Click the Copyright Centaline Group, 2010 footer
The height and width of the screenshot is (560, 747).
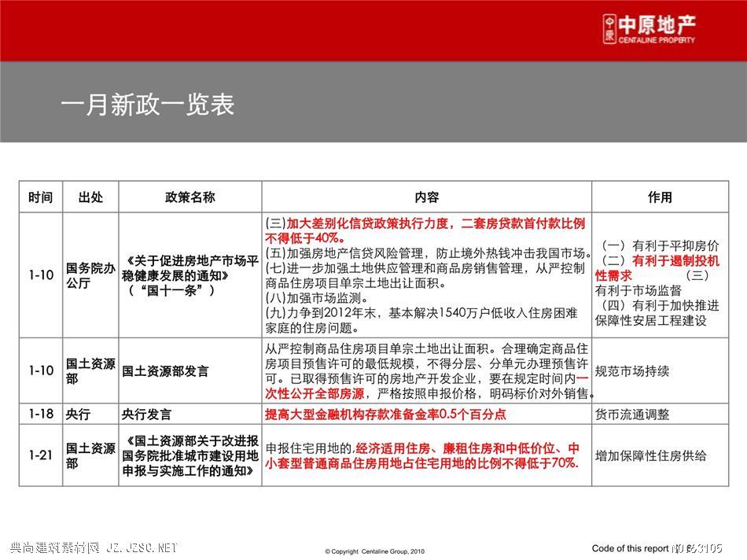click(374, 551)
